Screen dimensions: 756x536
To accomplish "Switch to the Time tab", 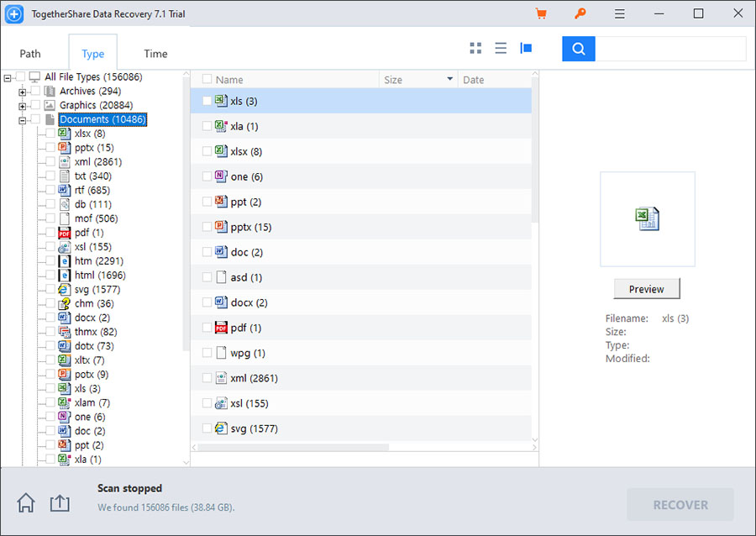I will coord(155,54).
